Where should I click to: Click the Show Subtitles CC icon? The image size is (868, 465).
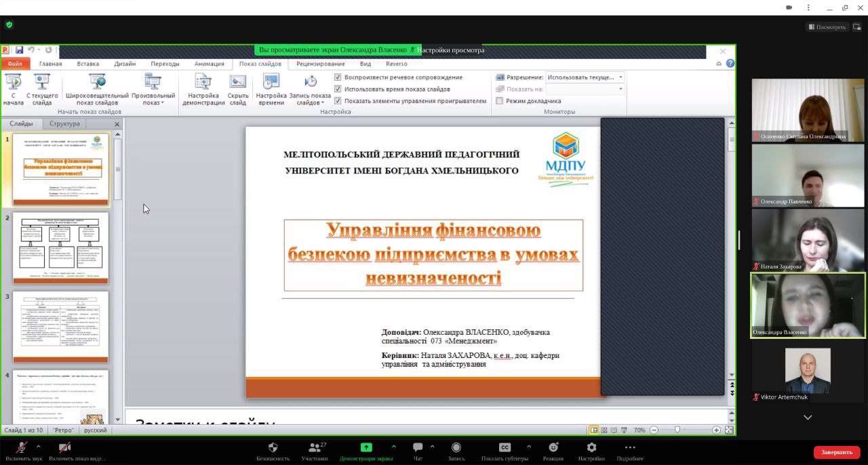coord(505,447)
